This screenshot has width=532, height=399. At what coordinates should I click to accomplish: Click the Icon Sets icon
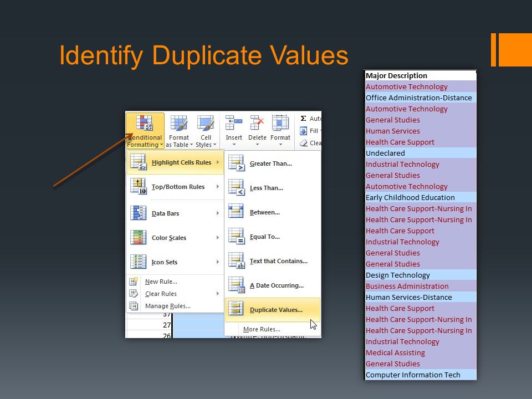(138, 262)
